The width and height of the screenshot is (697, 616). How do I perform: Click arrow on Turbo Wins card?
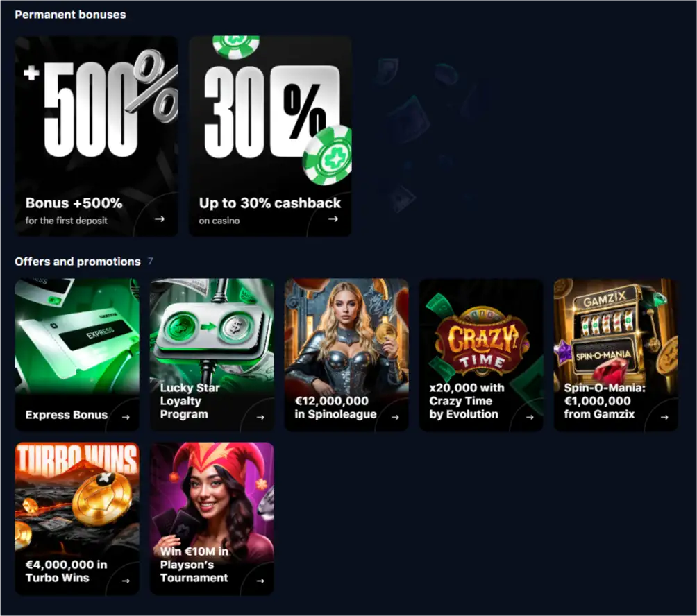click(x=126, y=581)
